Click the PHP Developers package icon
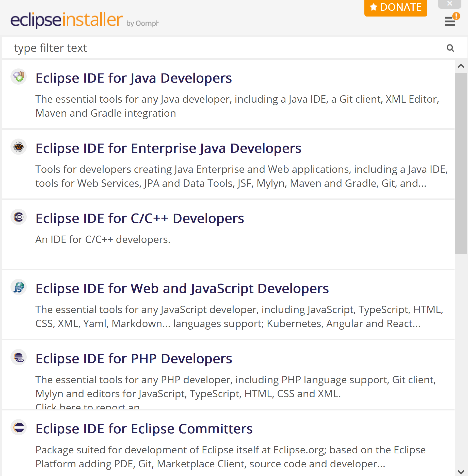Image resolution: width=468 pixels, height=476 pixels. coord(19,357)
